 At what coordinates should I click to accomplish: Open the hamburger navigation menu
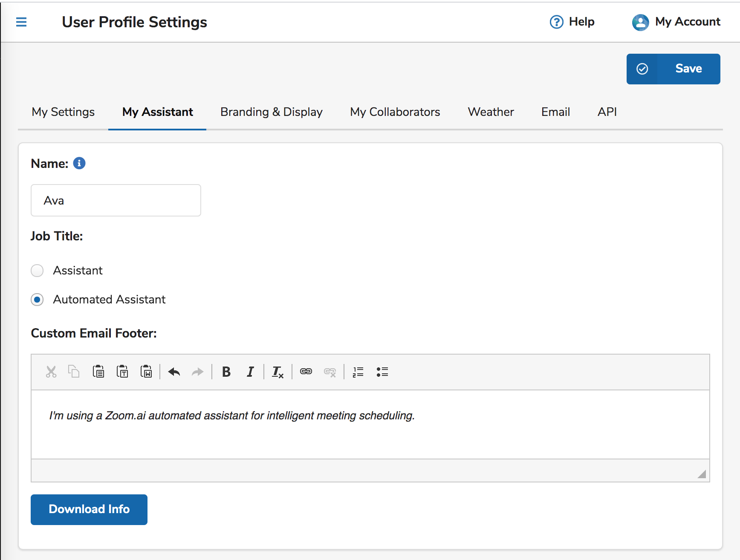tap(21, 22)
